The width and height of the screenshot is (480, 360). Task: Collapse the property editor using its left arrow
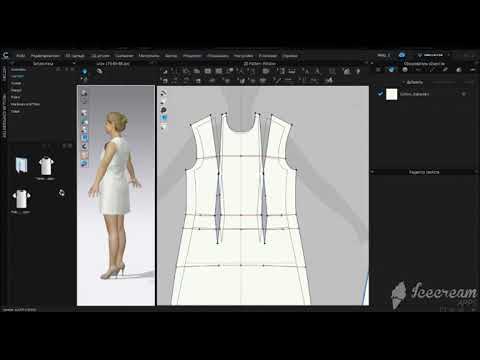pos(373,172)
